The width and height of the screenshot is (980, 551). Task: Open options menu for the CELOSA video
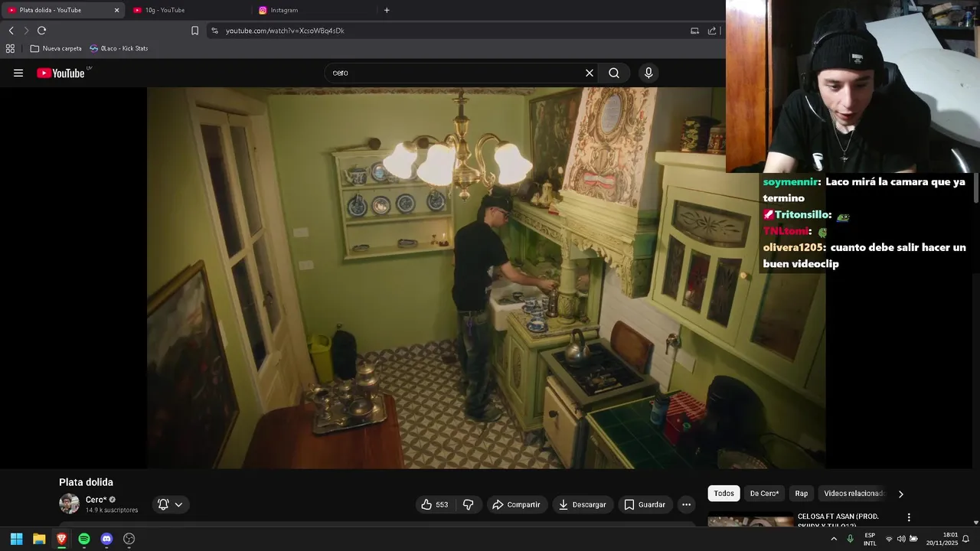(x=909, y=517)
